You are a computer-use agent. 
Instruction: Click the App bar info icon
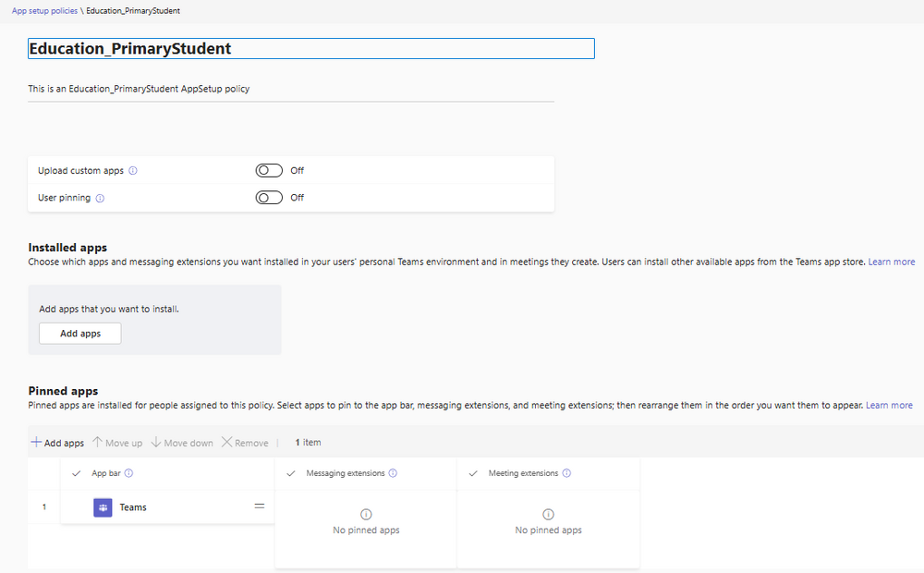129,473
